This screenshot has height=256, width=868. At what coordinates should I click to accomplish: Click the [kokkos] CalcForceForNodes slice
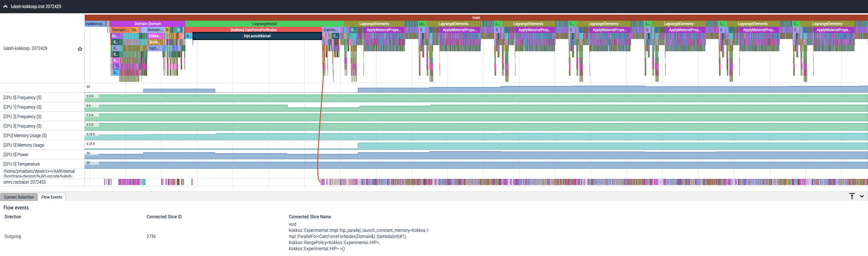coord(253,30)
